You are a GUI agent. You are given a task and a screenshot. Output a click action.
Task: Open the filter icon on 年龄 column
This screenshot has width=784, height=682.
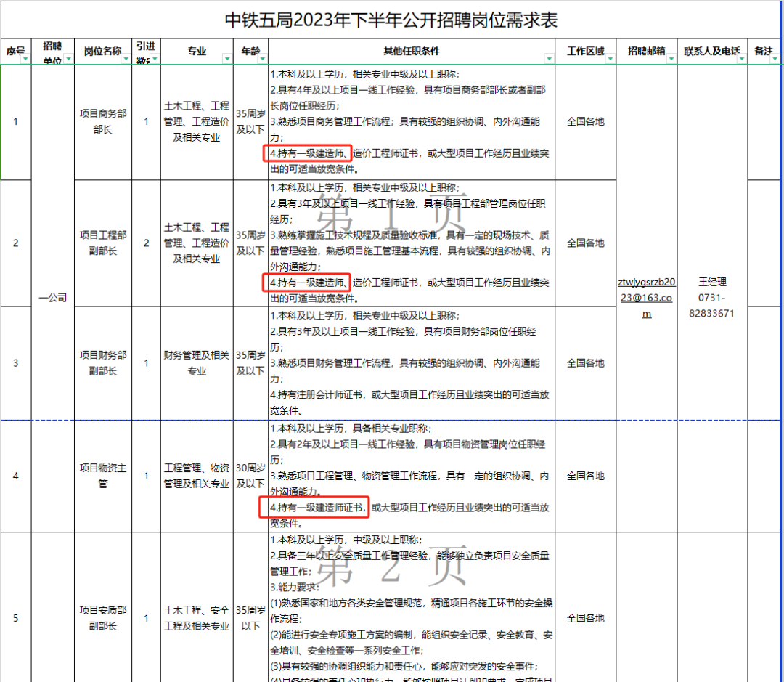tap(263, 58)
